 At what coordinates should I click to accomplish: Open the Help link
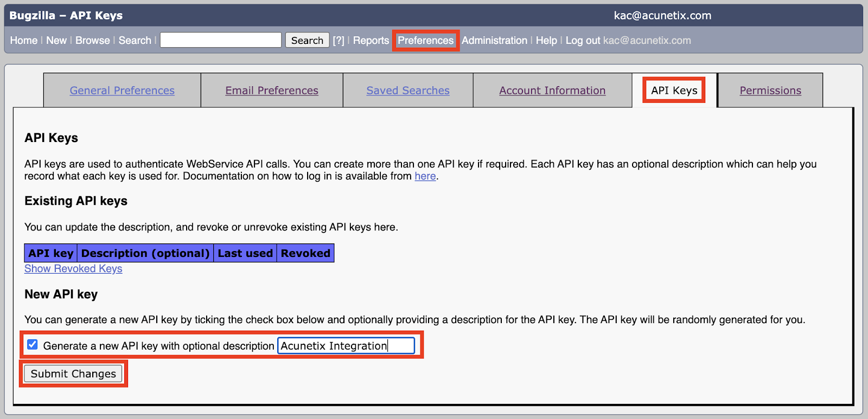546,41
